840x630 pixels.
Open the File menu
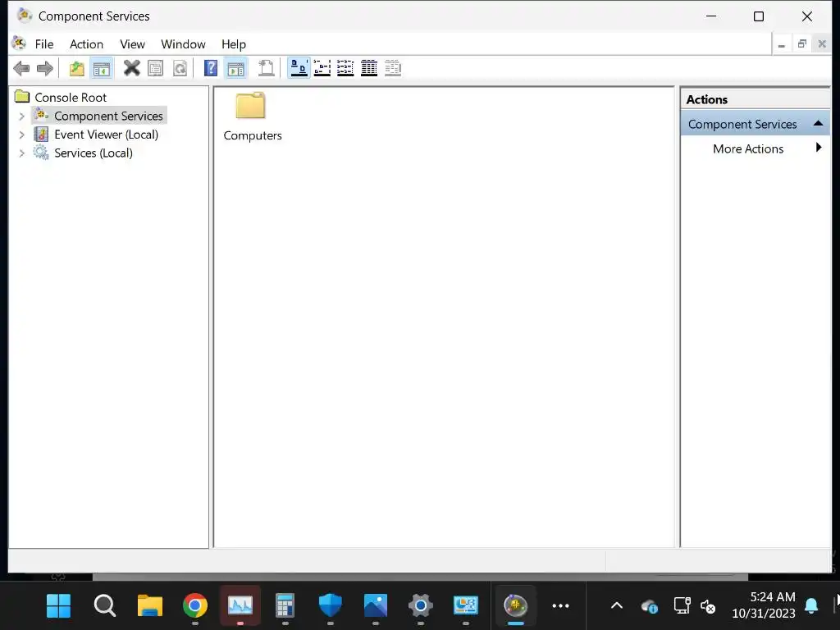[44, 44]
